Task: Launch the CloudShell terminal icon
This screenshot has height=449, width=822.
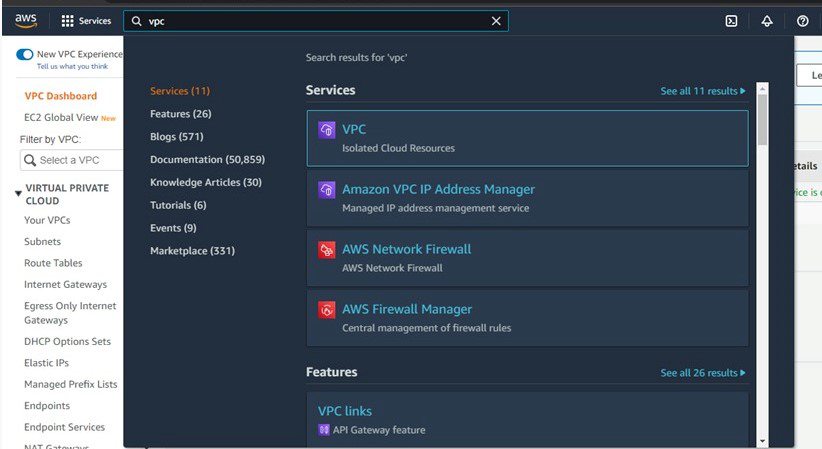Action: click(731, 21)
